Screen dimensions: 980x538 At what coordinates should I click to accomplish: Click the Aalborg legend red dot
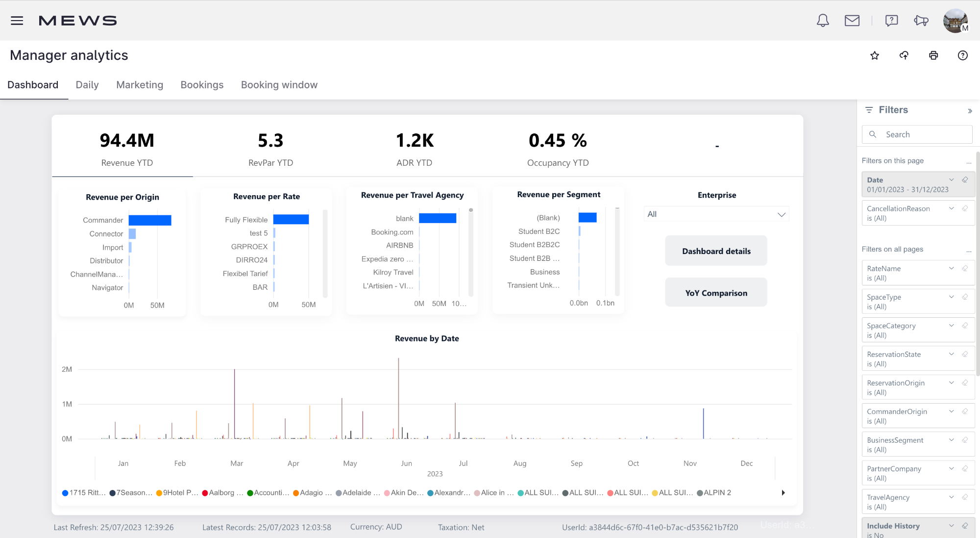(205, 493)
